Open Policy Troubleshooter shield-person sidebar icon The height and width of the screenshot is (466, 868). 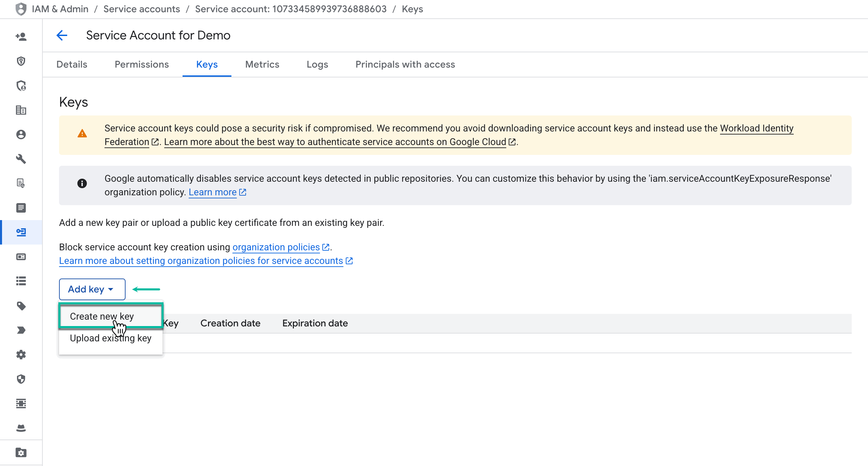tap(21, 86)
